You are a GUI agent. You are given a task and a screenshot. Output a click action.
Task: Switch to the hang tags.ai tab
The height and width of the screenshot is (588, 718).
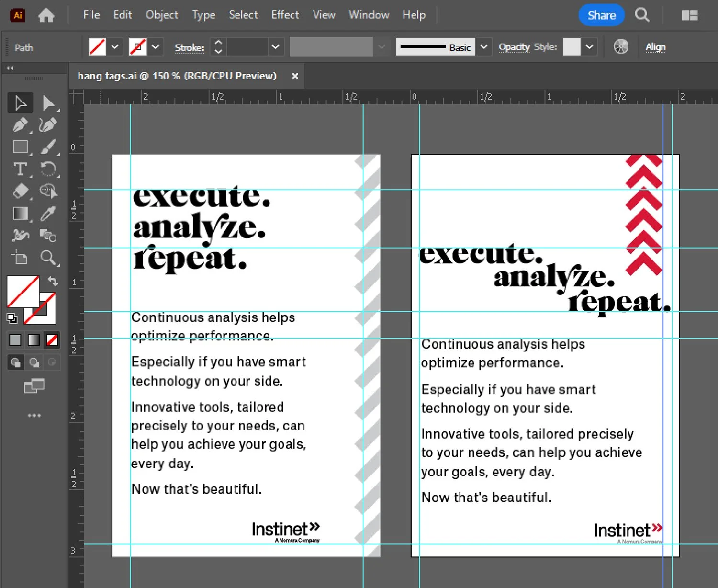(177, 76)
